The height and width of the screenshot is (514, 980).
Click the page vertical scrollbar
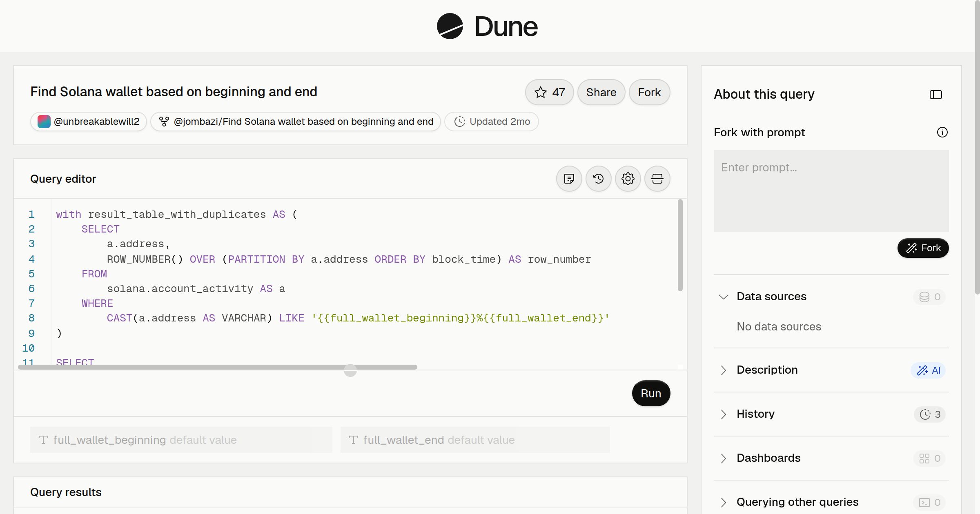[x=977, y=147]
